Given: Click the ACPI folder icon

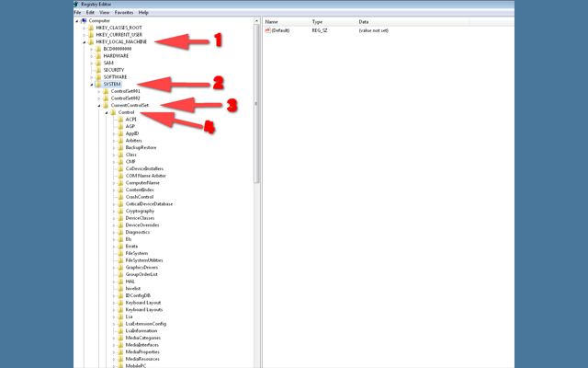Looking at the screenshot, I should [x=120, y=120].
